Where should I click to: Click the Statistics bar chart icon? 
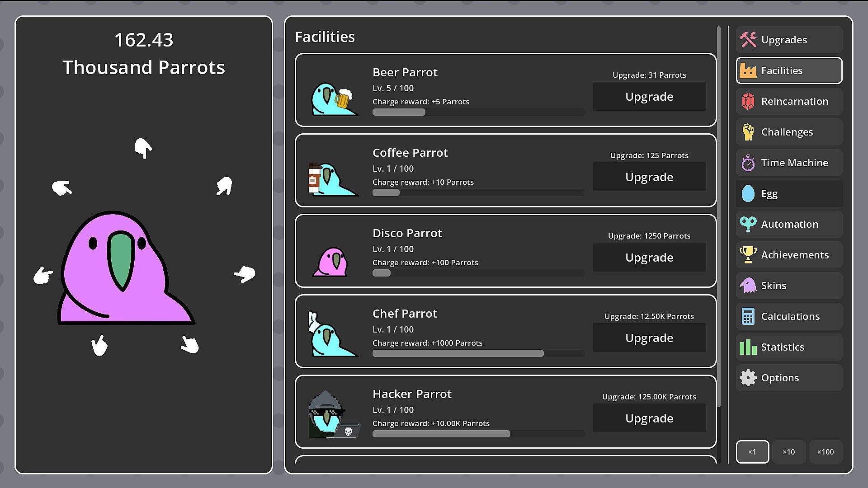[x=748, y=347]
